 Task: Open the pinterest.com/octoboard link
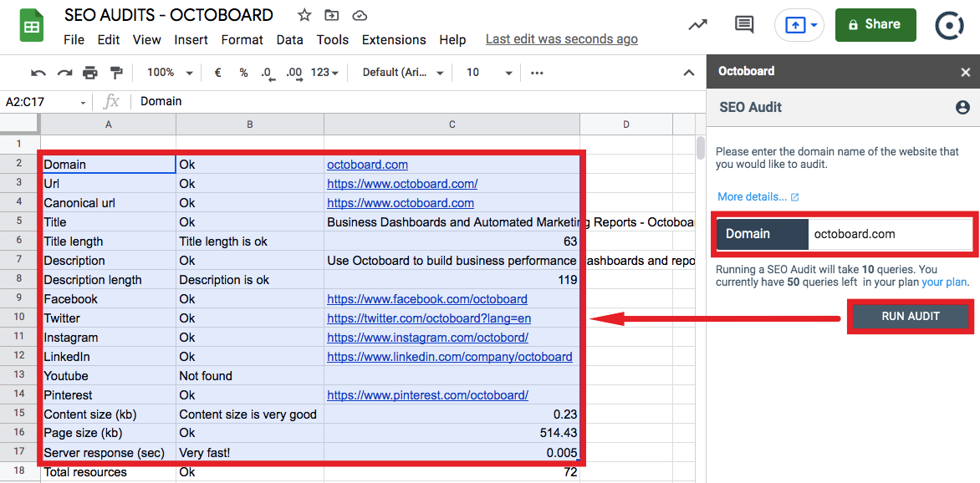(427, 395)
